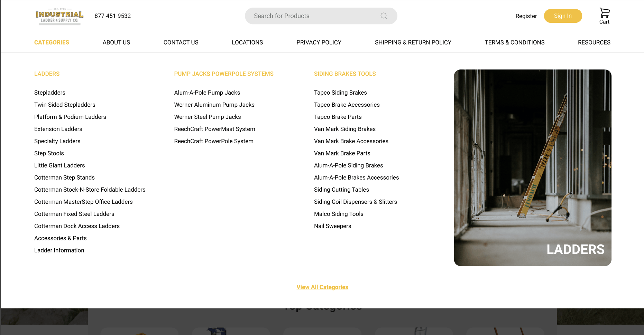Go to About Us page

click(x=116, y=42)
